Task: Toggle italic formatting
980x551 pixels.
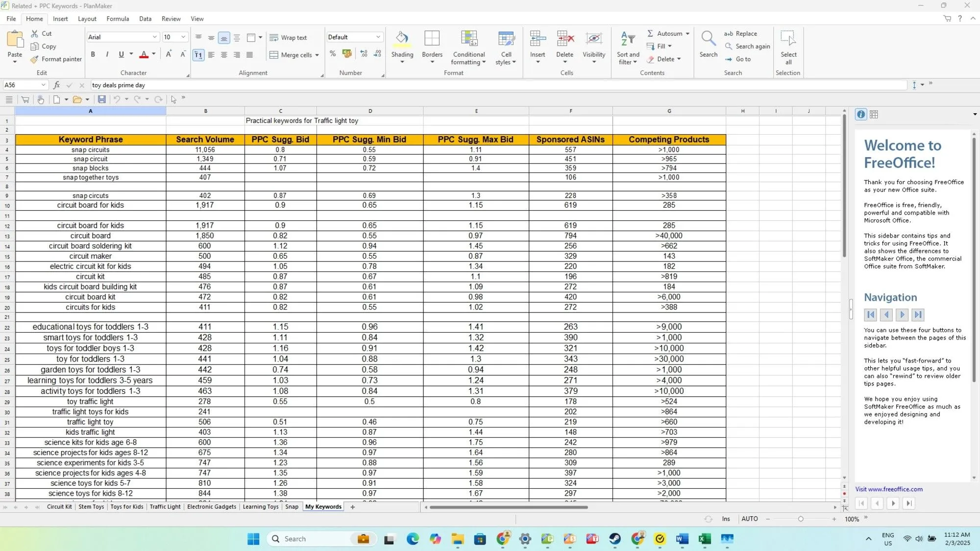Action: pos(107,54)
